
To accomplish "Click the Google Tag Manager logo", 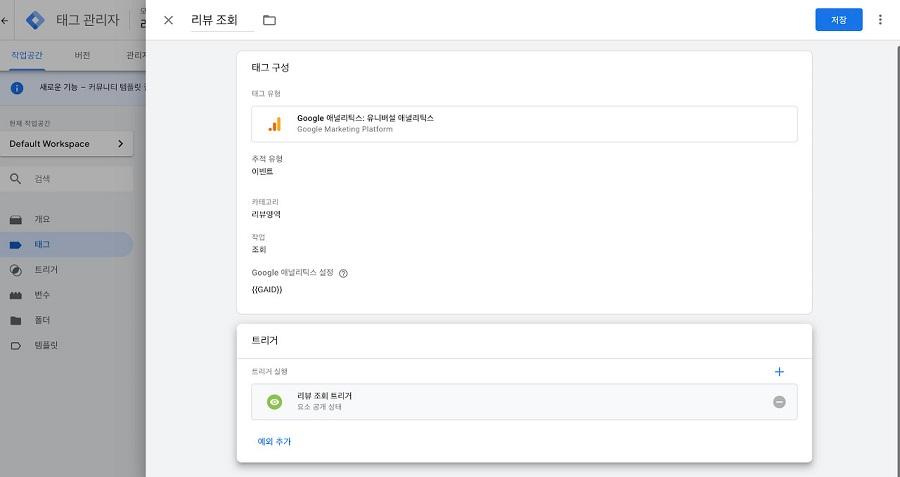I will [36, 20].
